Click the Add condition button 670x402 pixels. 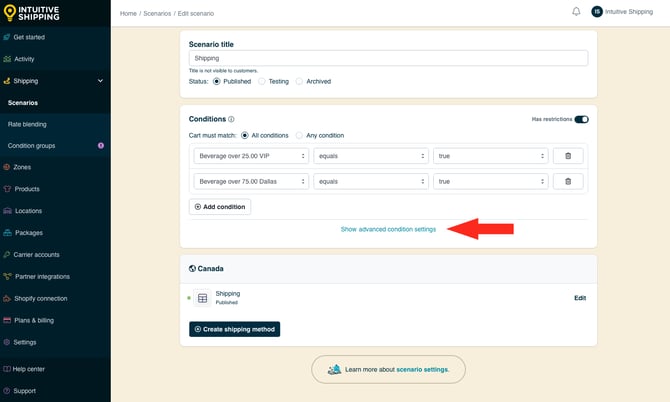coord(220,207)
